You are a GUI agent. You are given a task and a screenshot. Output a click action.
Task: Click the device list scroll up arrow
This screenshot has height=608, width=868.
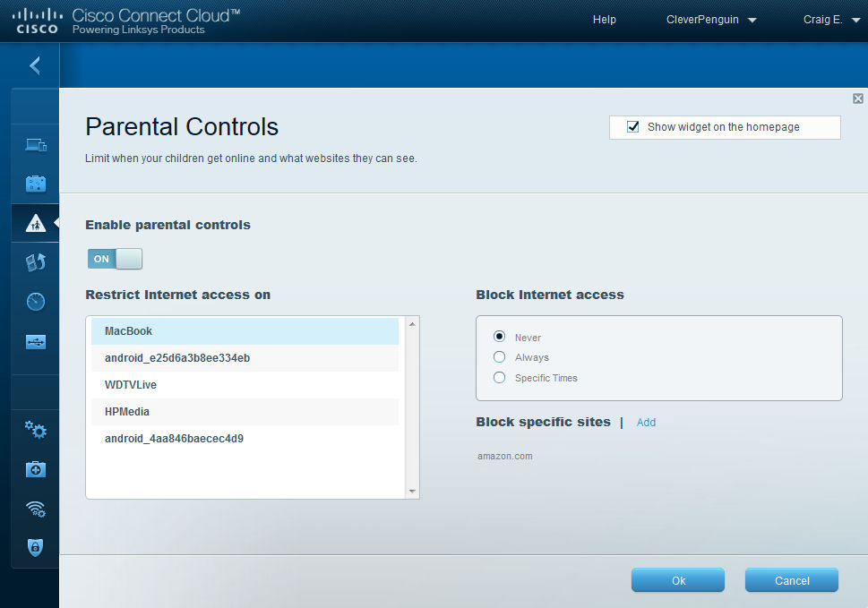click(x=412, y=323)
